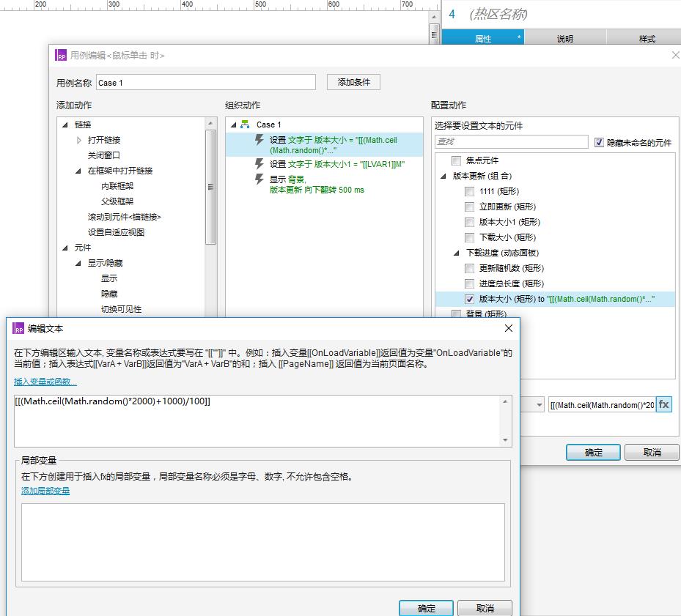The width and height of the screenshot is (681, 616).
Task: Click 取消 in the 编辑文本 dialog
Action: tap(485, 609)
